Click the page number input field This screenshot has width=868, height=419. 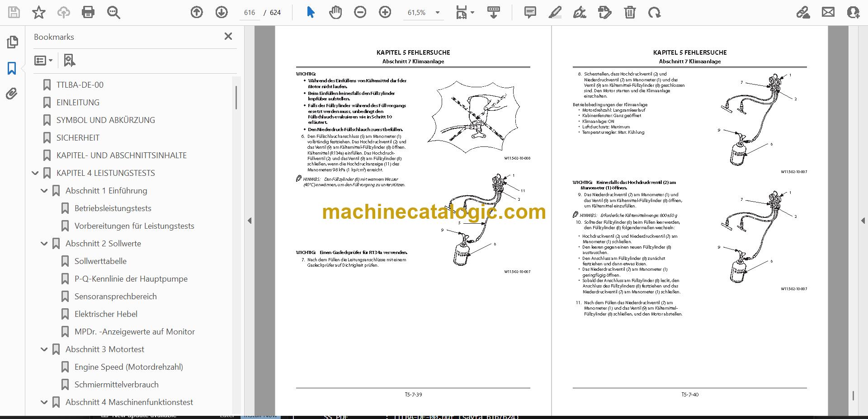coord(250,13)
